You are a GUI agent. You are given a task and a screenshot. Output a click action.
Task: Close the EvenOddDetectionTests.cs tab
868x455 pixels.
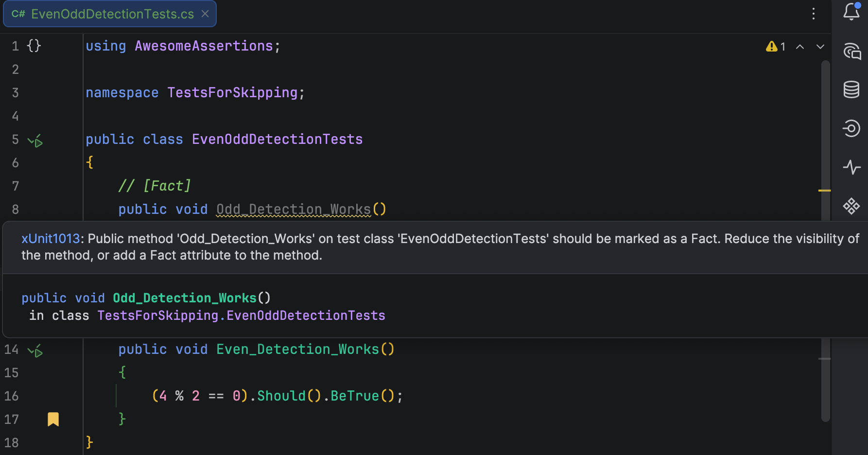[x=205, y=14]
